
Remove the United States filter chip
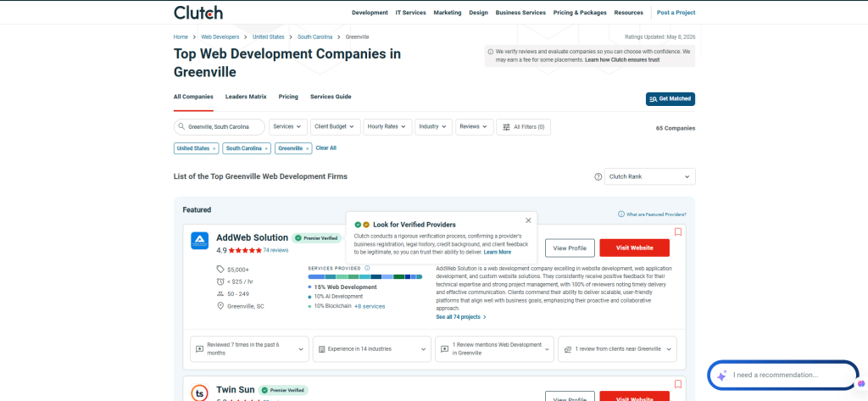click(x=214, y=149)
